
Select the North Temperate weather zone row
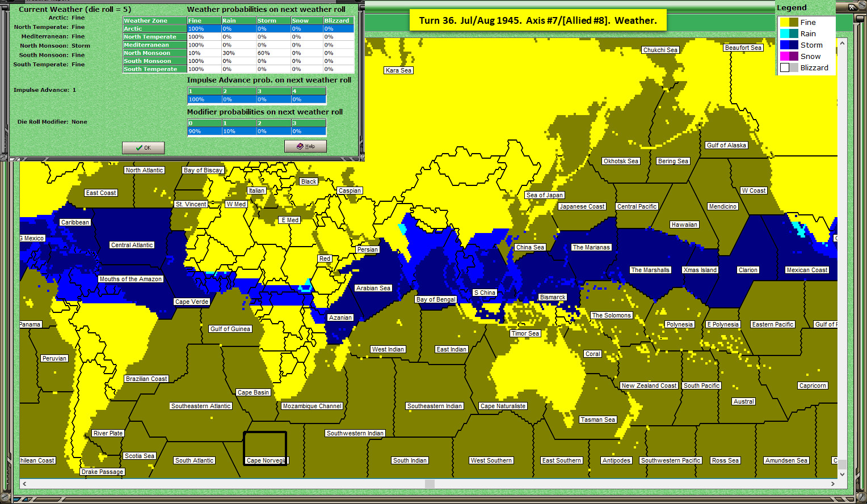pos(238,36)
